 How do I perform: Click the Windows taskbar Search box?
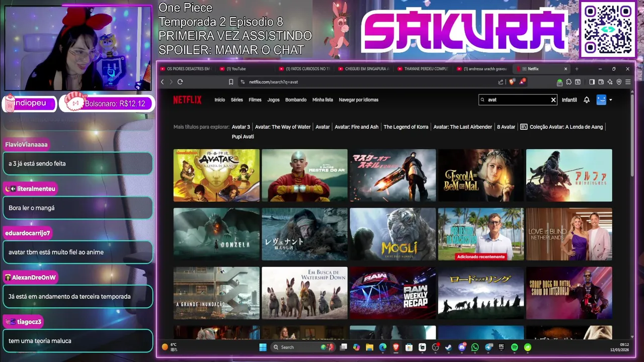(303, 347)
